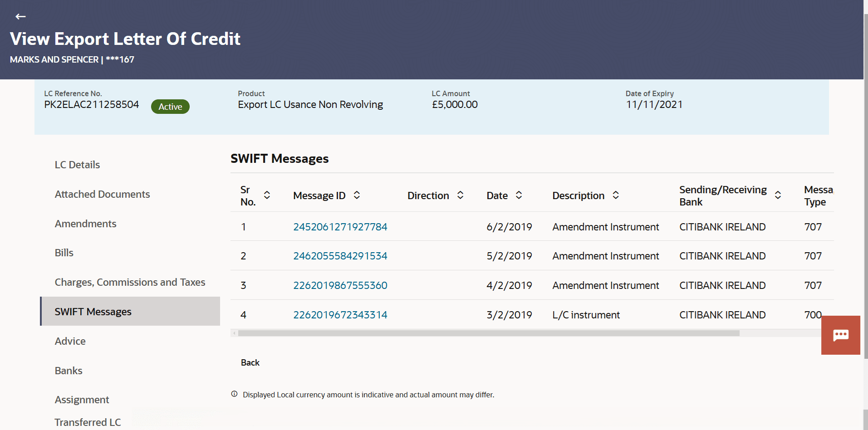Go to Attached Documents section
Viewport: 868px width, 430px height.
pyautogui.click(x=102, y=194)
